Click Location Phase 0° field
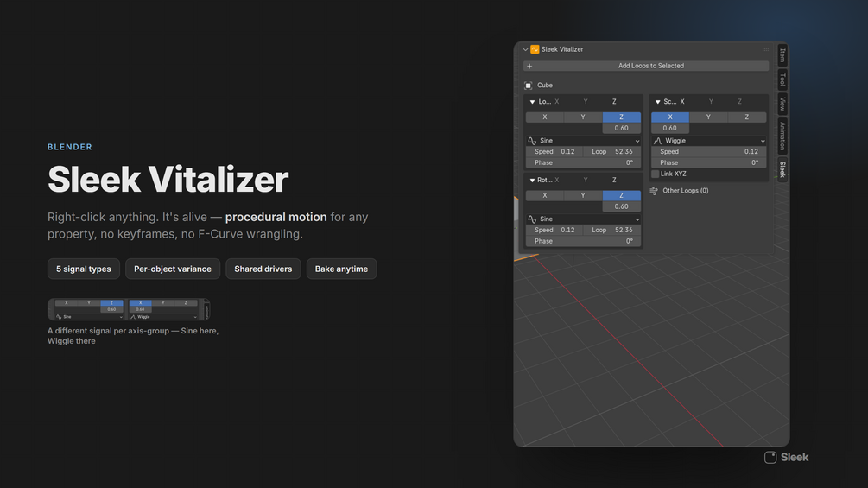 coord(584,162)
